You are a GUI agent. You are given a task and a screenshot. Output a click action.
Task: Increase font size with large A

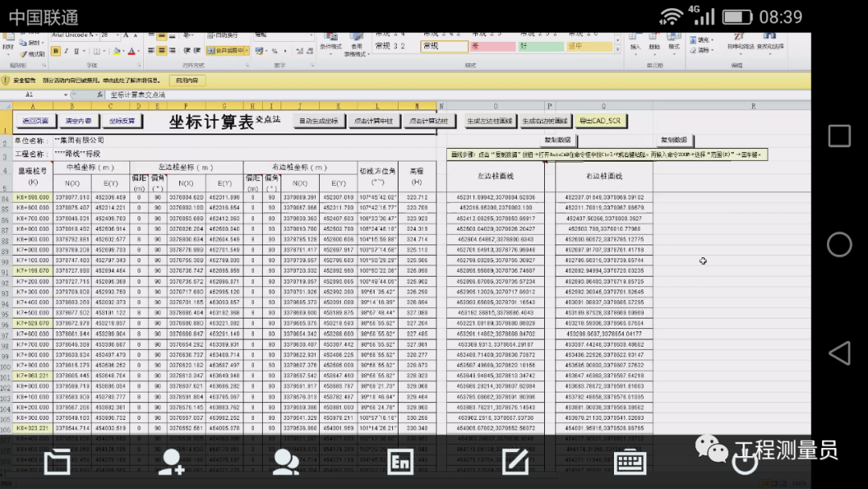(x=125, y=35)
